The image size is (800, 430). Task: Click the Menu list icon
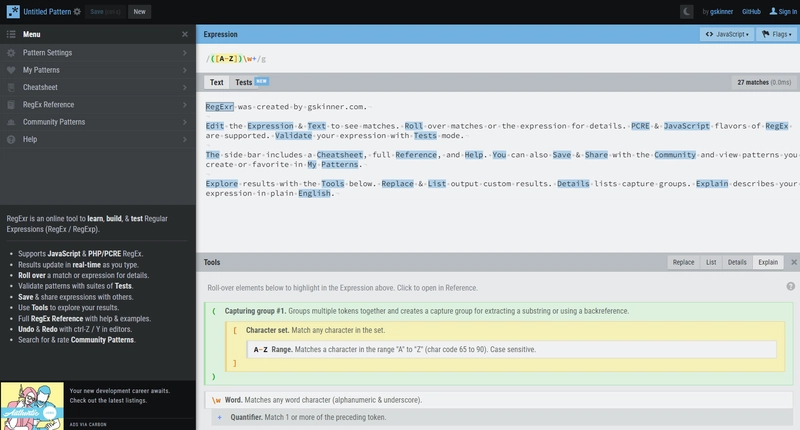(11, 34)
